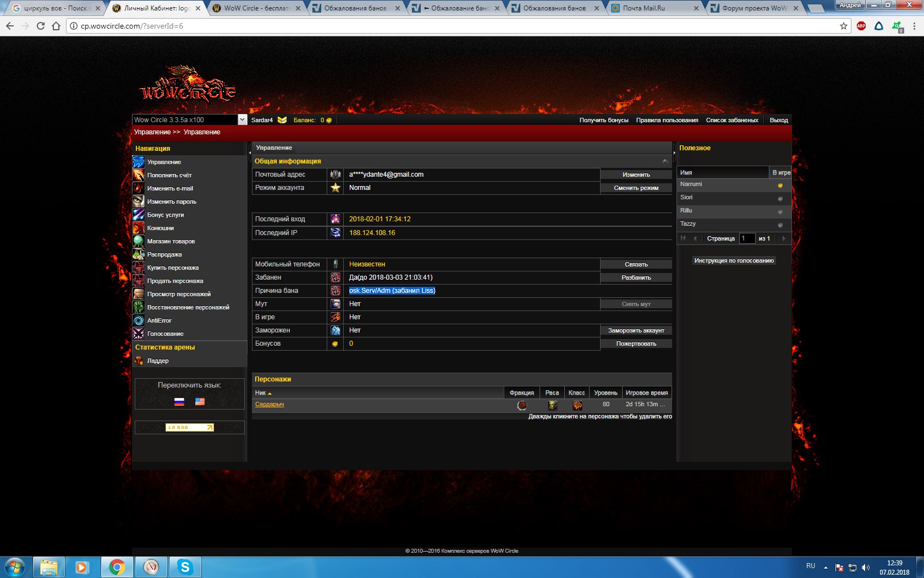Open Голосование sidebar item

click(166, 334)
